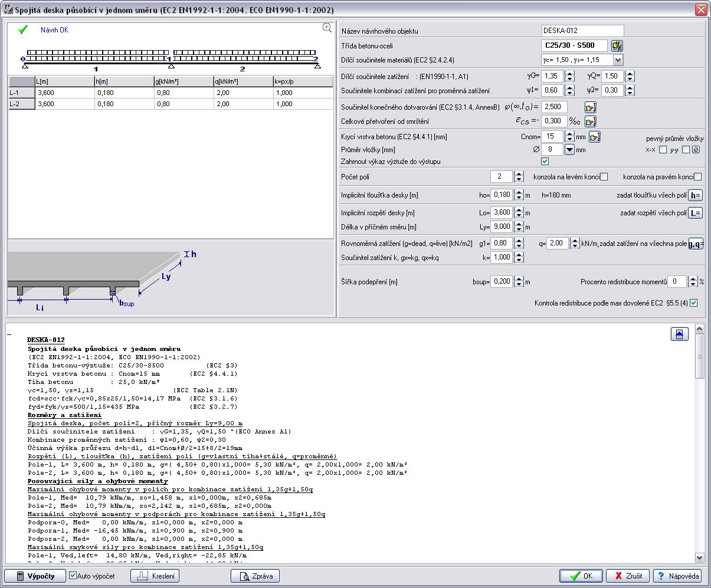Screen dimensions: 711x588
Task: Set span length for all spans with L= button
Action: click(696, 213)
